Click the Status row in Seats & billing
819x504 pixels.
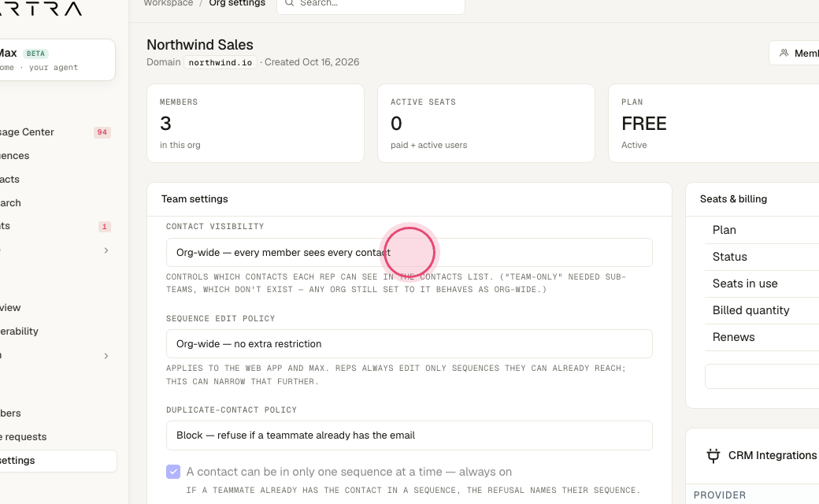click(x=762, y=257)
